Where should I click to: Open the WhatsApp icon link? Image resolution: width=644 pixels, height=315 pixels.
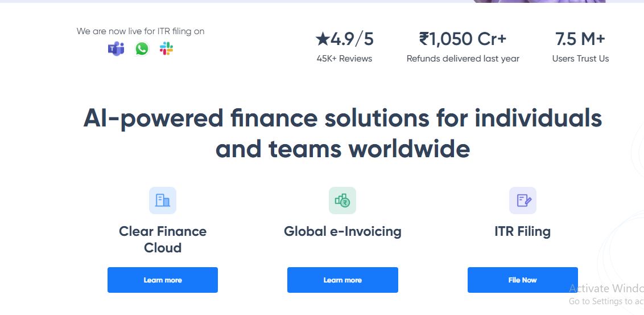click(142, 49)
